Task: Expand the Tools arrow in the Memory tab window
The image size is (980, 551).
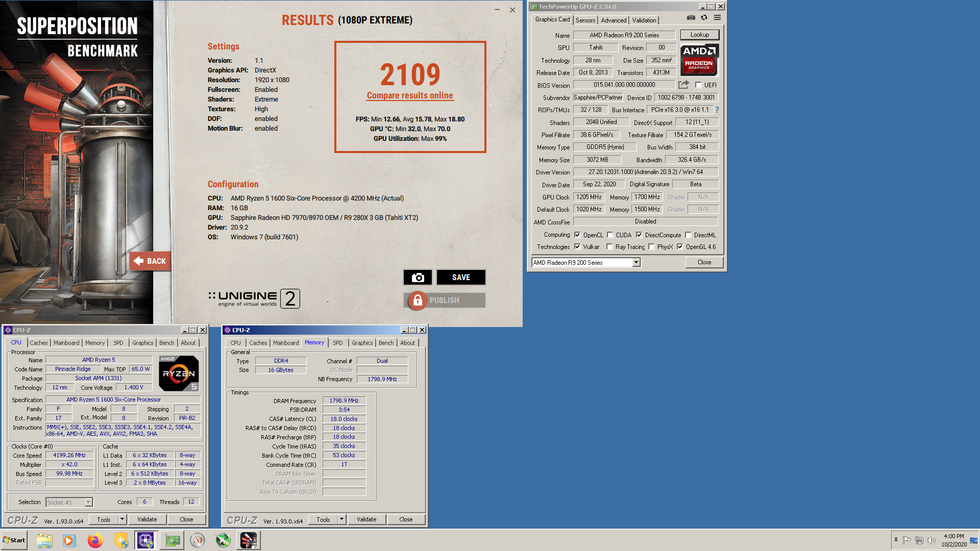Action: pos(341,519)
